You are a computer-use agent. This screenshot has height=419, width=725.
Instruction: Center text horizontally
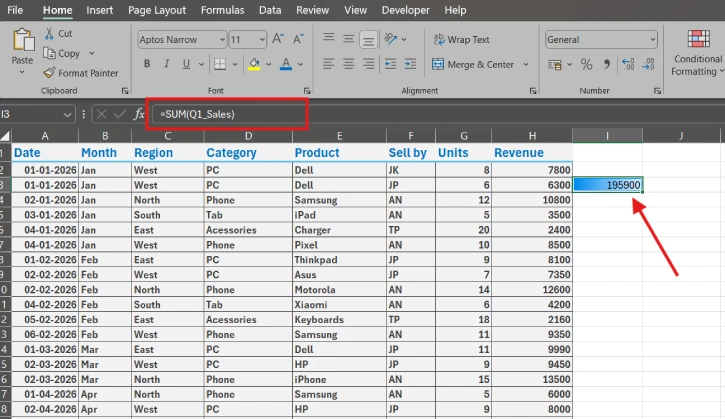pyautogui.click(x=349, y=64)
